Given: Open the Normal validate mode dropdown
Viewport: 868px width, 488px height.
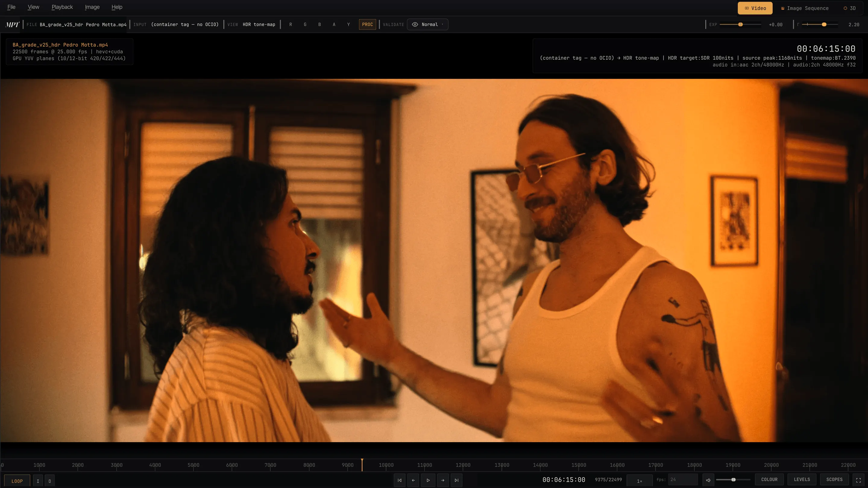Looking at the screenshot, I should [x=428, y=24].
